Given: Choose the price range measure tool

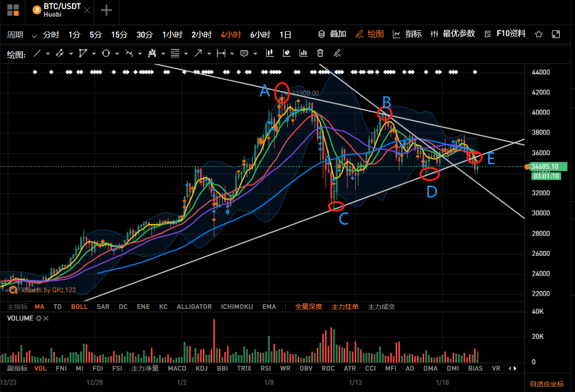Looking at the screenshot, I should (221, 54).
